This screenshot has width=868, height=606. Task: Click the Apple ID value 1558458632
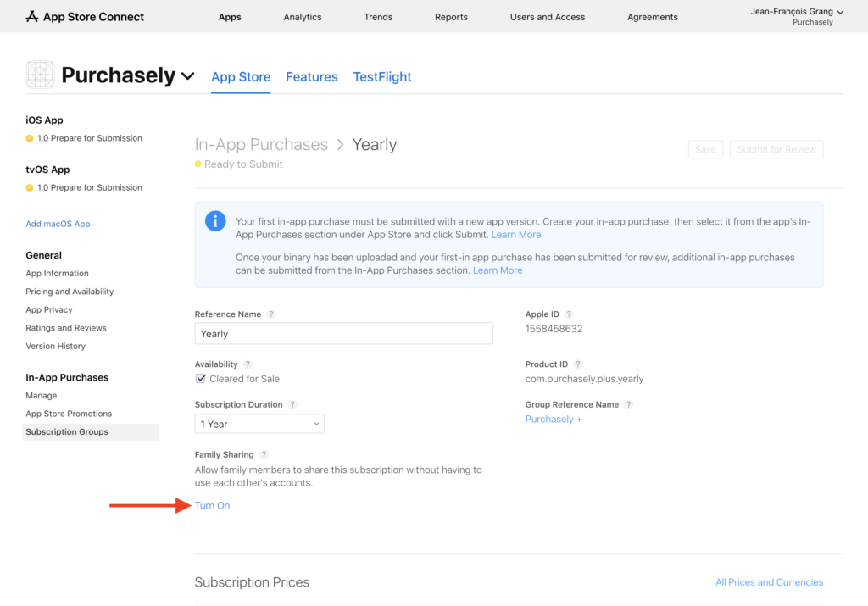(554, 329)
